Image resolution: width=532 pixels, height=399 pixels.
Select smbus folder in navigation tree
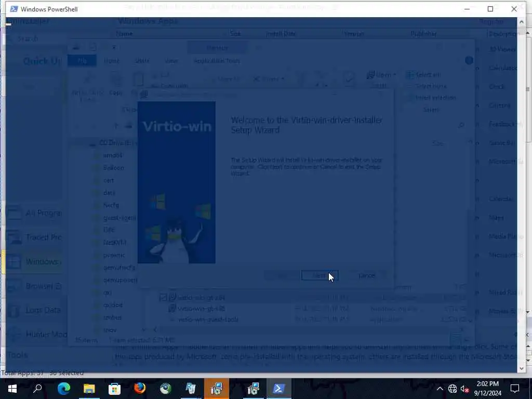coord(112,317)
